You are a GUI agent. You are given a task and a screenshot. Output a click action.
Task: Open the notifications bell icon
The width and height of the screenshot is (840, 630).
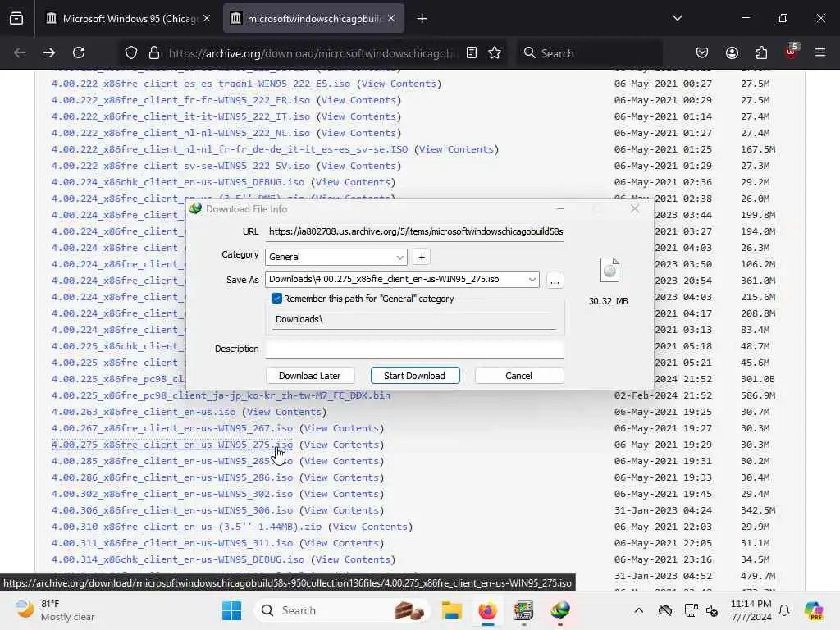click(784, 610)
